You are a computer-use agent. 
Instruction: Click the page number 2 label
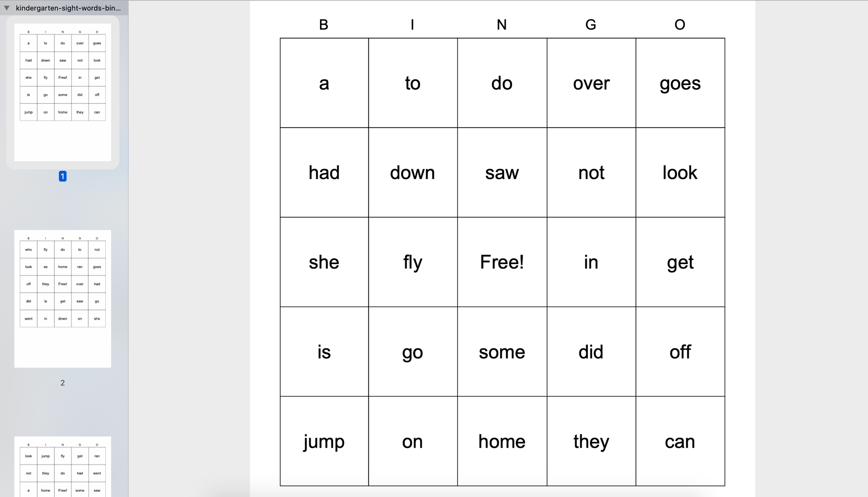click(63, 383)
